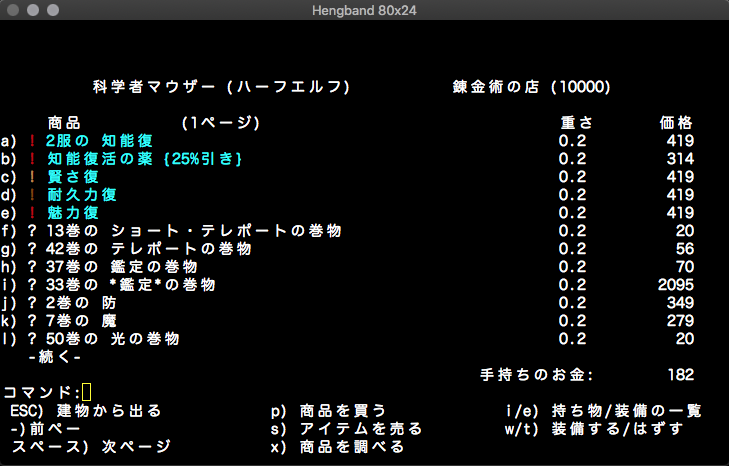Click the コマンド input cursor box
This screenshot has height=466, width=729.
(86, 393)
